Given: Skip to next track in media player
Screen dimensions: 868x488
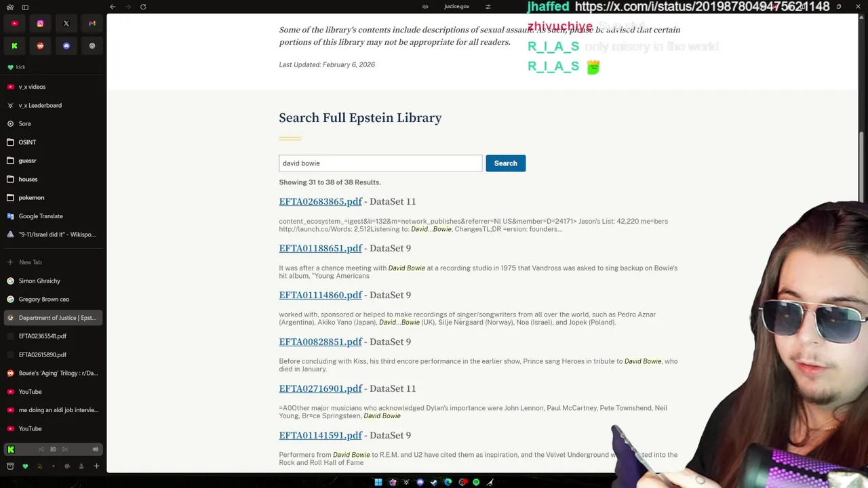Looking at the screenshot, I should click(x=65, y=449).
